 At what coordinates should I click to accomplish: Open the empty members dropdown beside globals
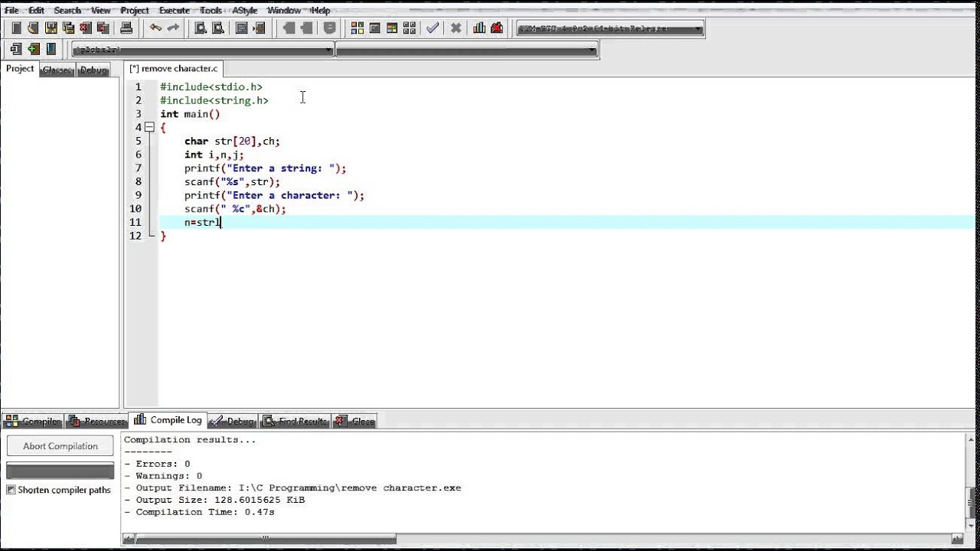[465, 51]
